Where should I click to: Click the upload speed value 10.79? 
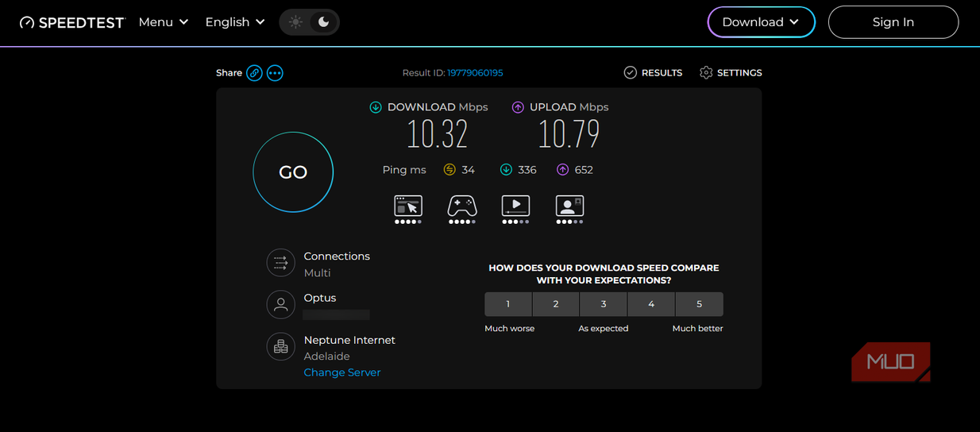(x=569, y=135)
